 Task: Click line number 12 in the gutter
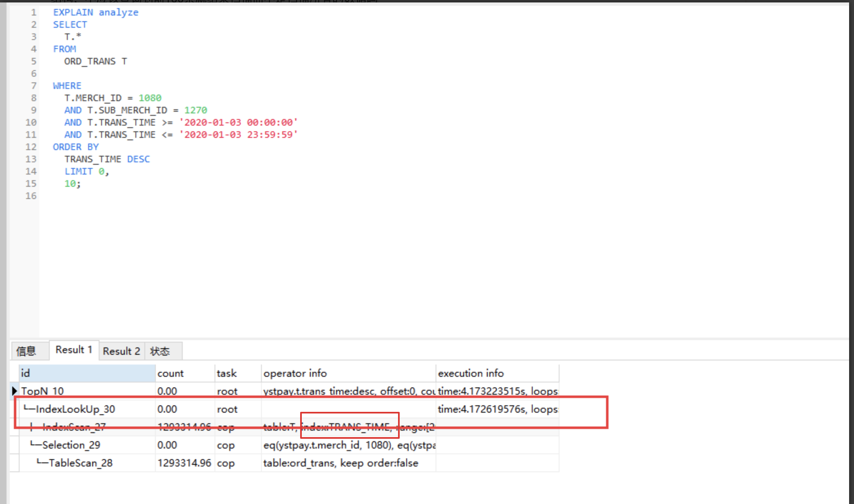tap(31, 147)
